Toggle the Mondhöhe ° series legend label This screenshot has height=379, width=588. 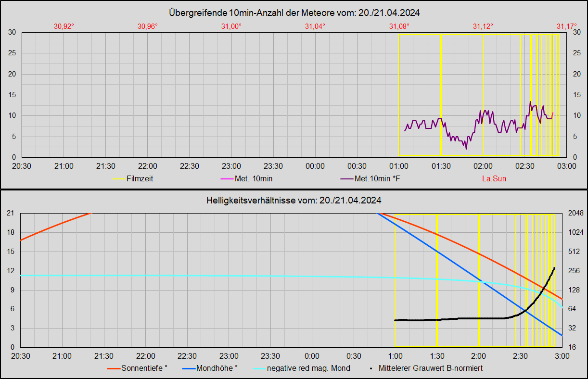click(217, 368)
